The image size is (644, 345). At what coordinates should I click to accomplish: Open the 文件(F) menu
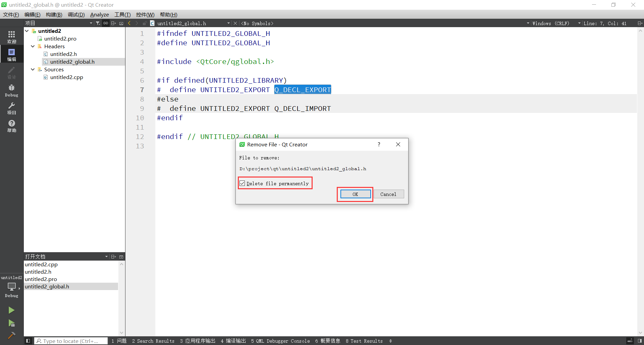(x=11, y=14)
